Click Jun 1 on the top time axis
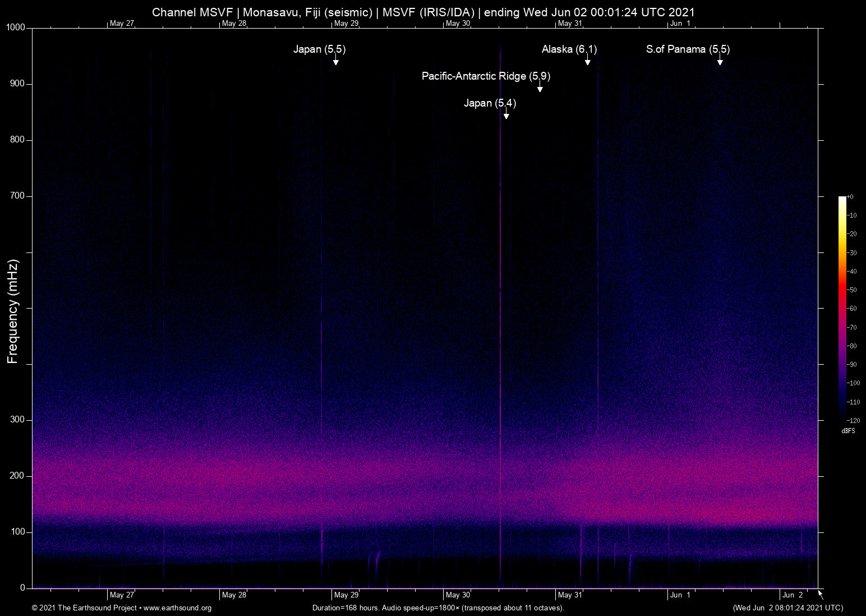Viewport: 866px width, 616px height. (x=680, y=24)
